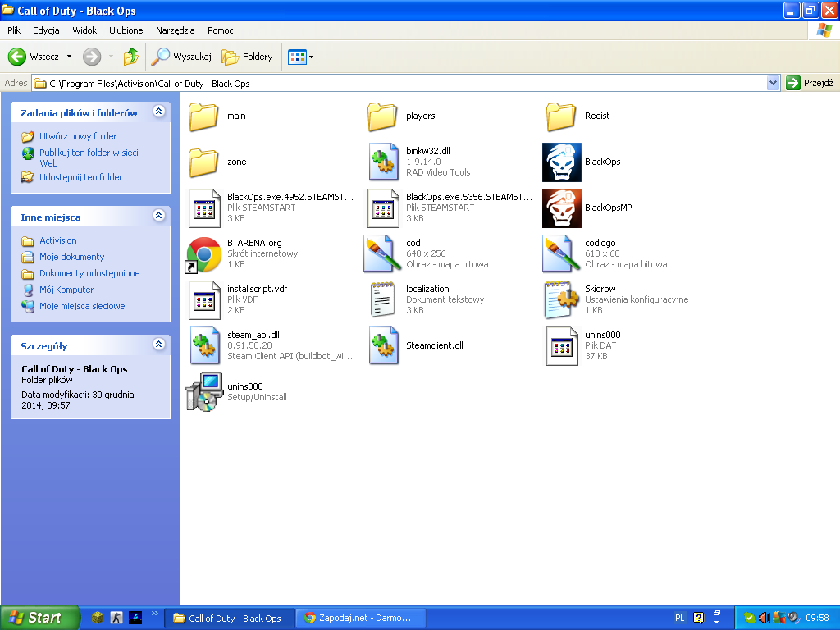Open the Views icon button

[297, 57]
